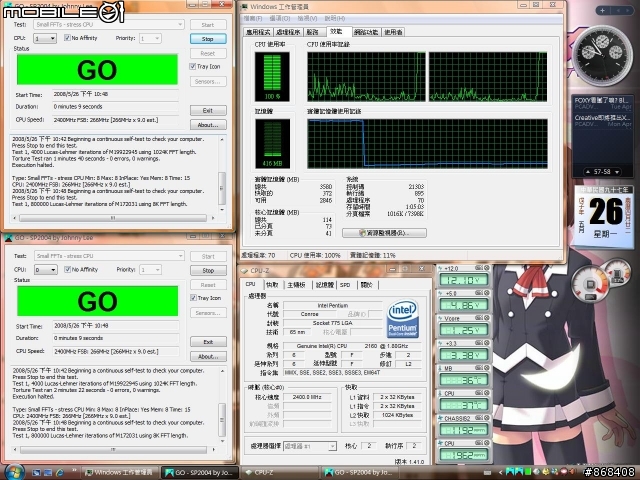Open the CPU dropdown showing value 1
This screenshot has height=480, width=640.
(45, 38)
